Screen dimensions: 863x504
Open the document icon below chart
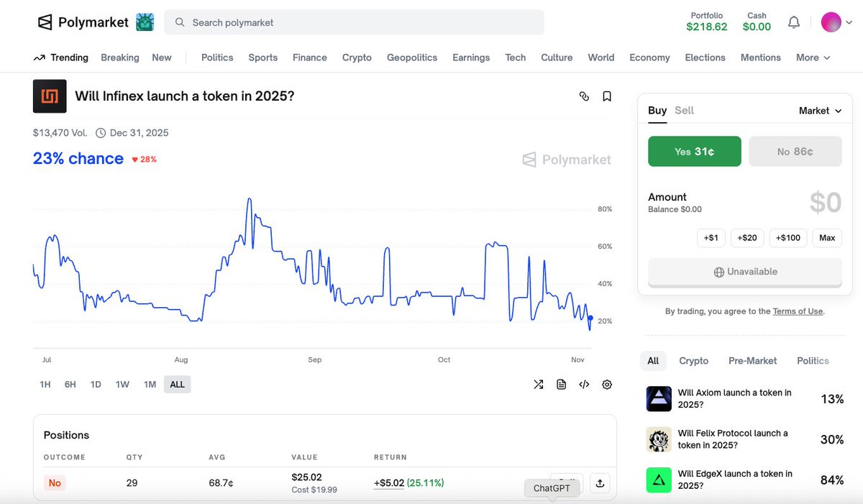pyautogui.click(x=561, y=385)
